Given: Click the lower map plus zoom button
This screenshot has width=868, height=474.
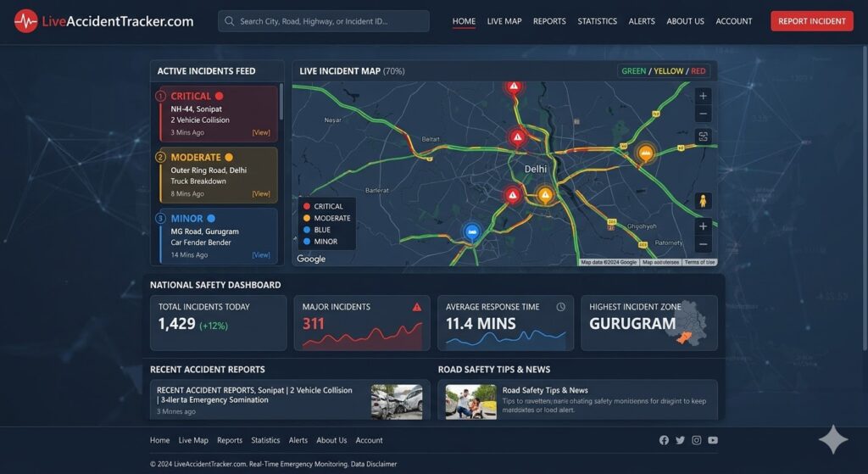Looking at the screenshot, I should click(x=703, y=226).
